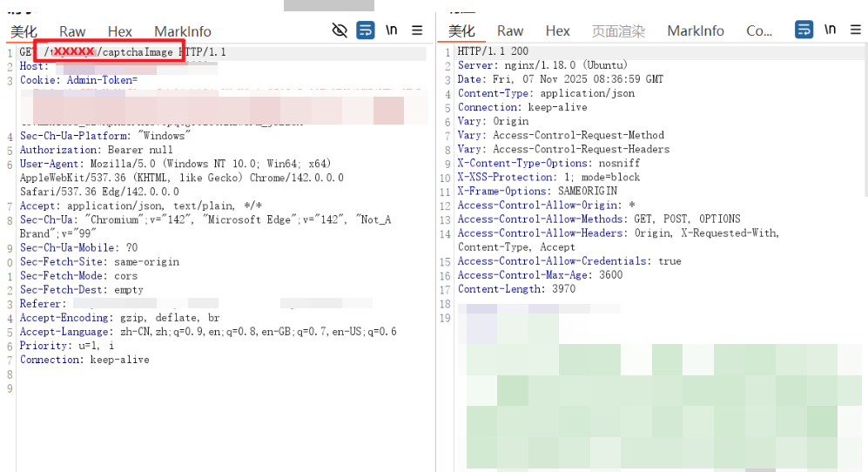The width and height of the screenshot is (868, 472).
Task: Click Content-Length 3970 header
Action: click(516, 288)
